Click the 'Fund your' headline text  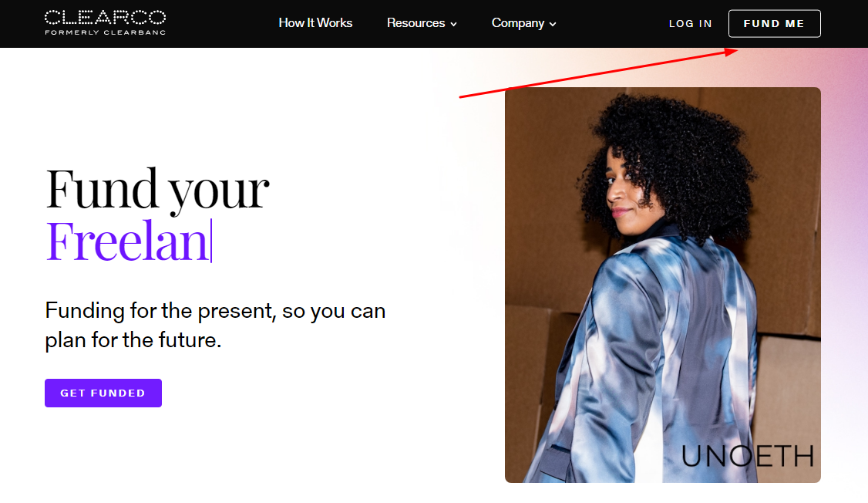[x=157, y=190]
